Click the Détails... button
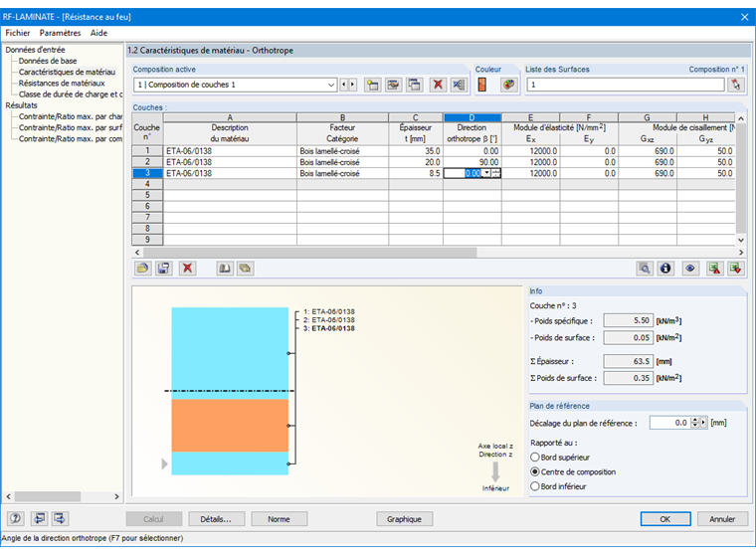756x555 pixels. click(216, 519)
